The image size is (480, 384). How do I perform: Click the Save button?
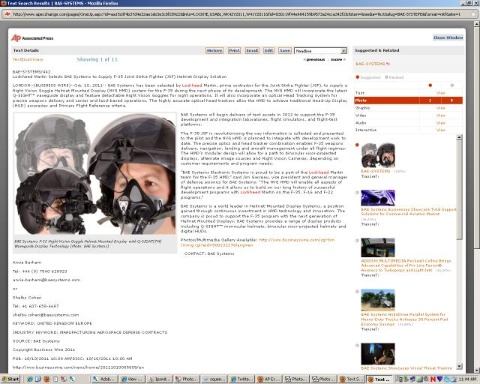285,51
